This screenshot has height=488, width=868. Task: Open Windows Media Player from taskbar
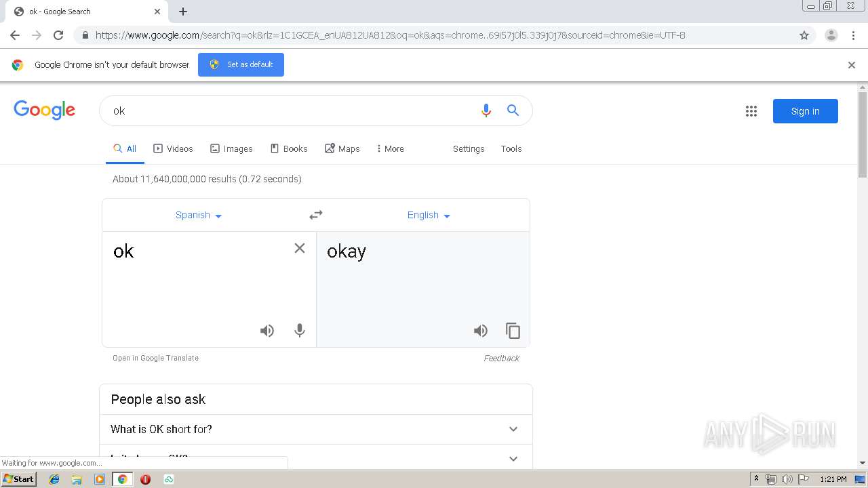100,479
